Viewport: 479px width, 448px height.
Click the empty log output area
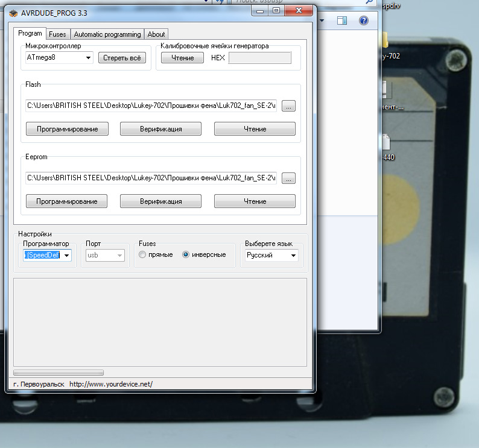click(160, 322)
